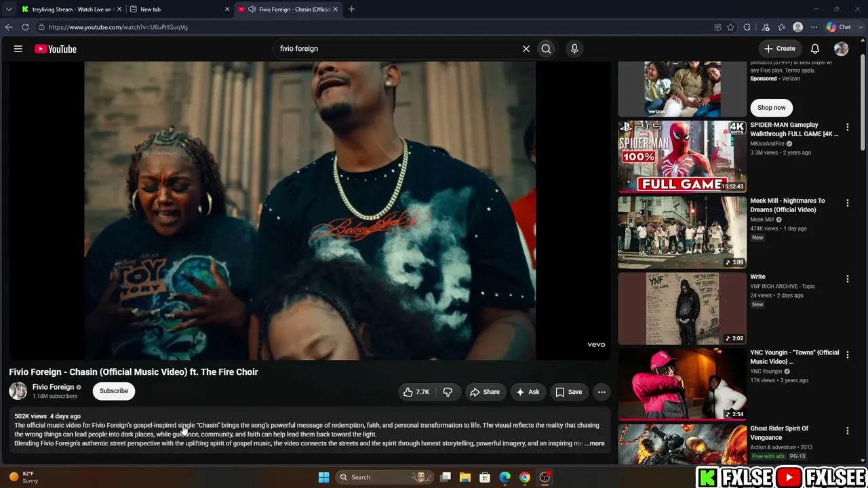Open the tab search dropdown arrow
Screen dimensions: 868x488
tap(9, 9)
